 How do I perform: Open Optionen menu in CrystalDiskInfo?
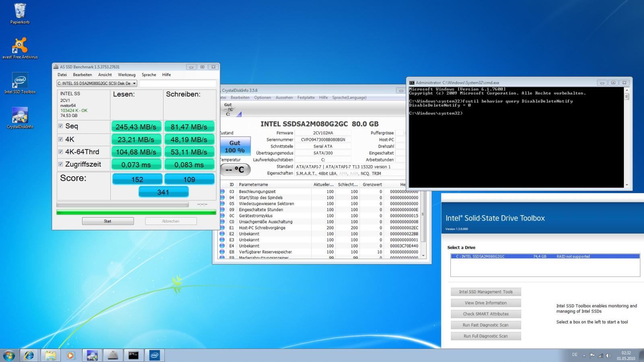(262, 97)
